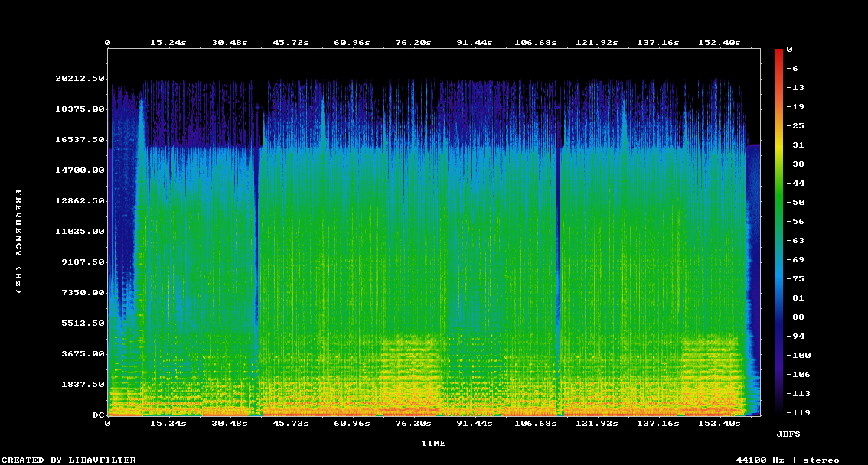This screenshot has height=465, width=868.
Task: Click the red top of the color scale bar
Action: click(778, 52)
